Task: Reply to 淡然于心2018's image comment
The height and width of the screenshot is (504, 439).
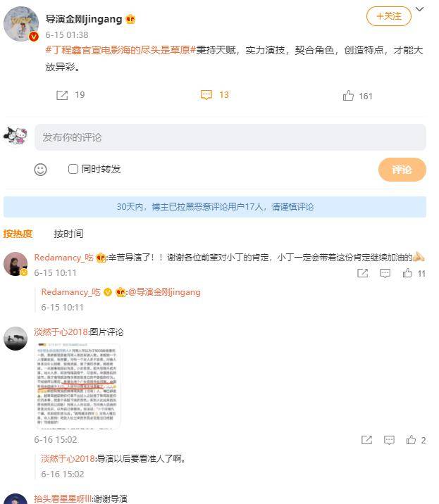Action: pyautogui.click(x=389, y=440)
